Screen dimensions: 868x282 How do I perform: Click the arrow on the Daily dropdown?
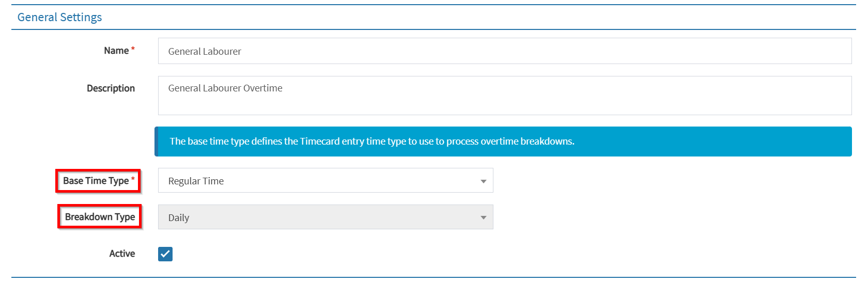[x=483, y=218]
